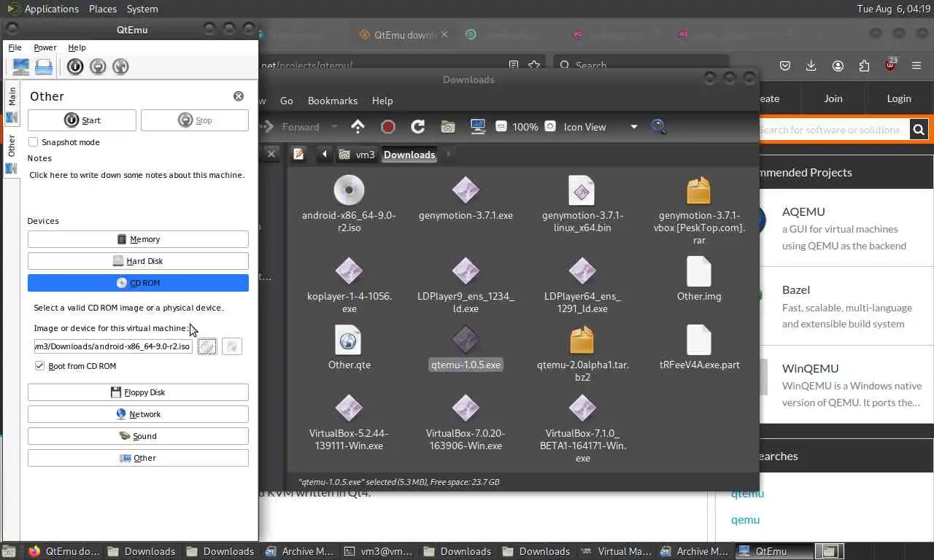The width and height of the screenshot is (934, 560).
Task: Open the Applications menu in top panel
Action: [51, 9]
